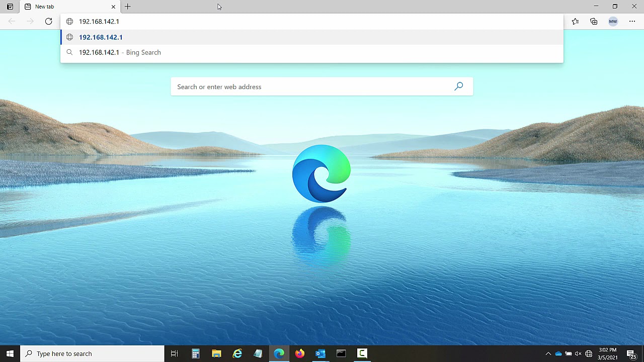The height and width of the screenshot is (362, 644).
Task: Click the magnifier search icon in page box
Action: (458, 86)
